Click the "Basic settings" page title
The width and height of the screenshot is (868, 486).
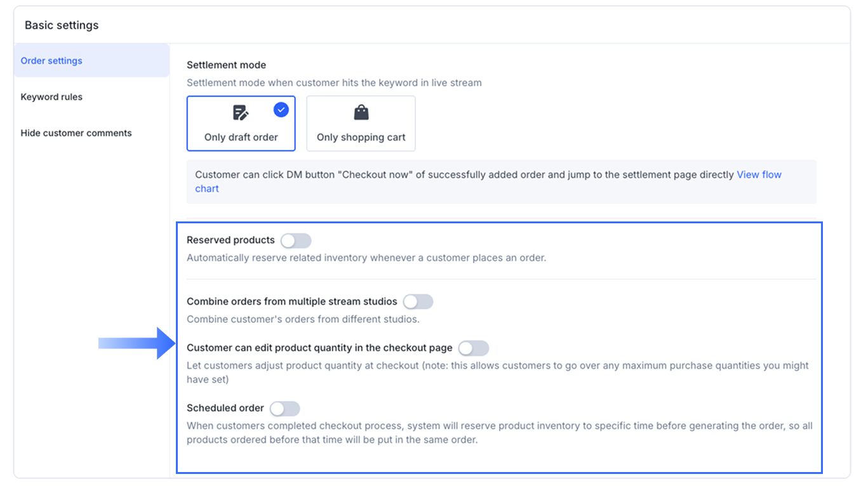click(x=62, y=25)
